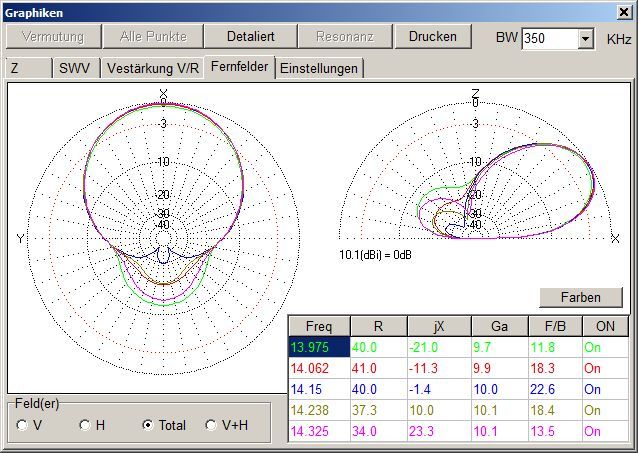This screenshot has height=453, width=638.
Task: Toggle On for the 14.15 row
Action: coord(605,390)
